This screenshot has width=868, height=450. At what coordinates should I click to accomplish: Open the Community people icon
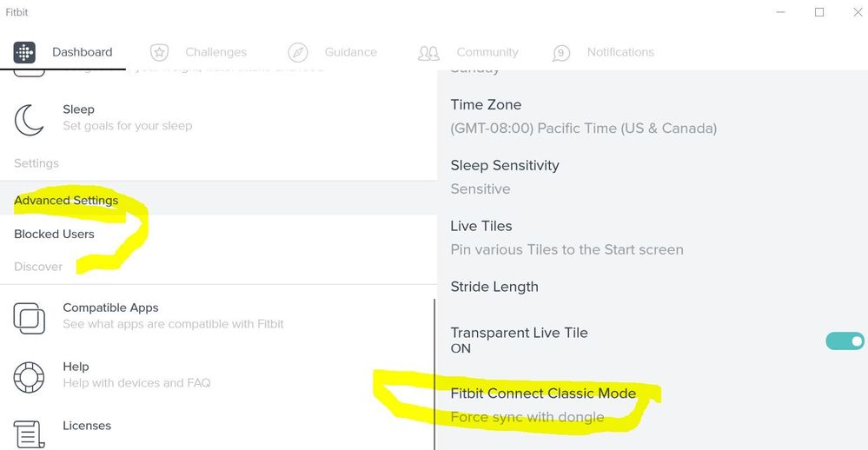[x=428, y=53]
